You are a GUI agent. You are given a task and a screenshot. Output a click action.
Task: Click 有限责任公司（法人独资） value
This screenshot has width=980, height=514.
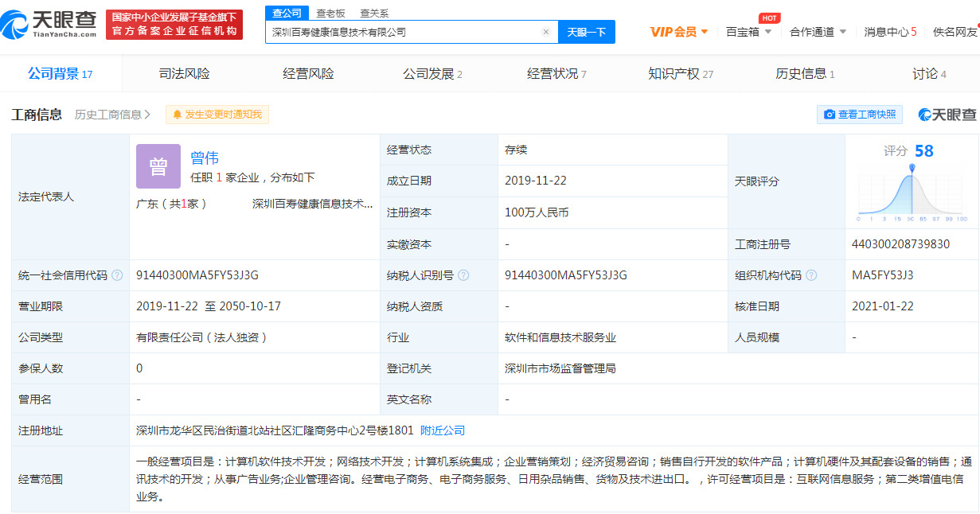[202, 337]
